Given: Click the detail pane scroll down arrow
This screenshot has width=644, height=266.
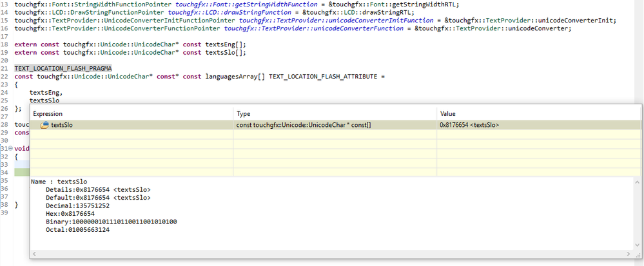Looking at the screenshot, I should (x=637, y=245).
